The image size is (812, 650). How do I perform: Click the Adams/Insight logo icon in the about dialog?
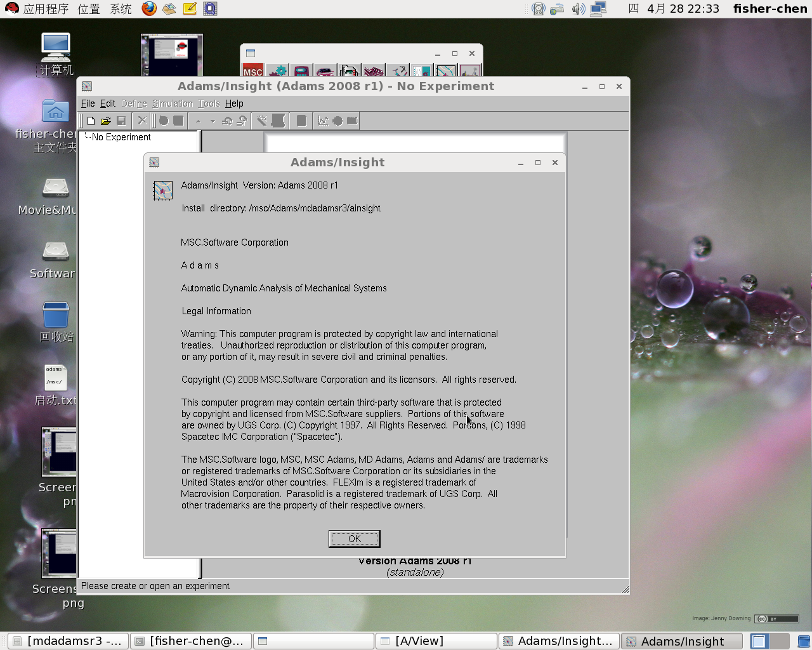click(163, 190)
